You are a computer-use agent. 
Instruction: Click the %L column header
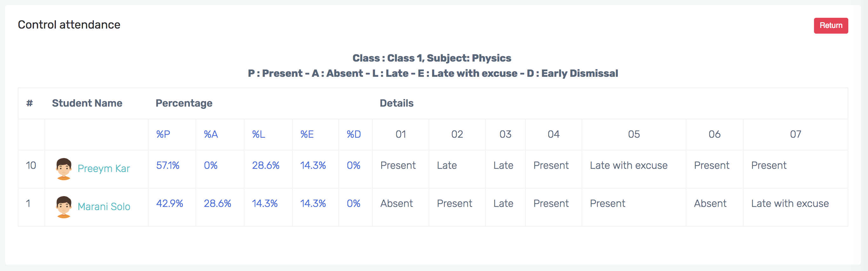(x=258, y=134)
